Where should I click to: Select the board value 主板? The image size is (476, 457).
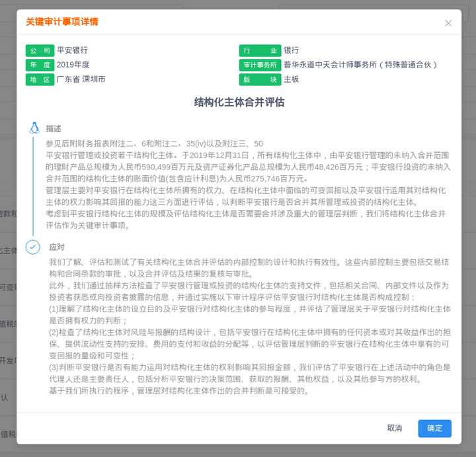point(292,79)
